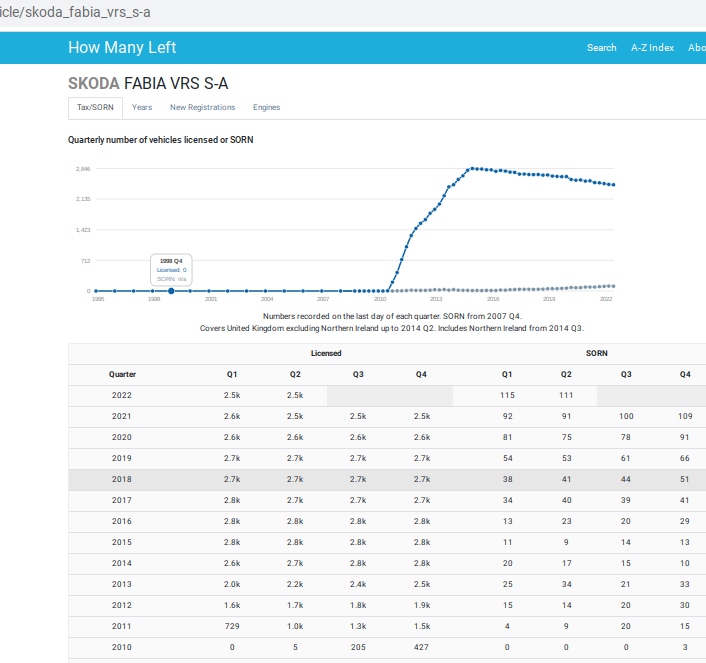The height and width of the screenshot is (663, 706).
Task: Click 2011 Licensed Q1 value 729
Action: tap(232, 626)
